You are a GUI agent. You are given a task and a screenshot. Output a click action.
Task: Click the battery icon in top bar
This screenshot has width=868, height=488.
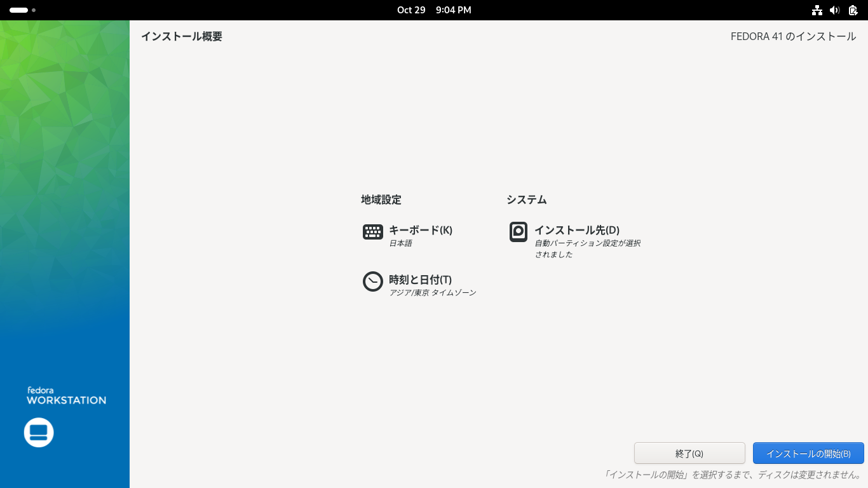853,10
